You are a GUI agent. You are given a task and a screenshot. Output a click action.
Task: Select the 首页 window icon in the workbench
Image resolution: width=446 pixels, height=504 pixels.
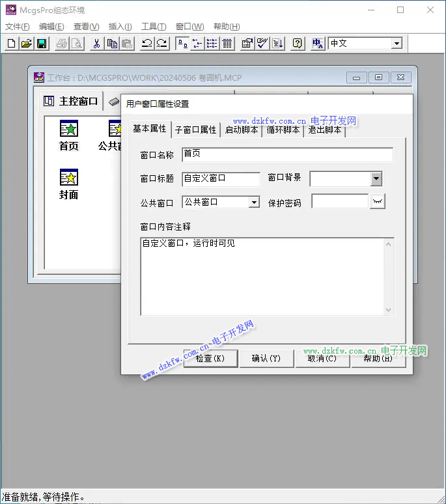coord(69,129)
